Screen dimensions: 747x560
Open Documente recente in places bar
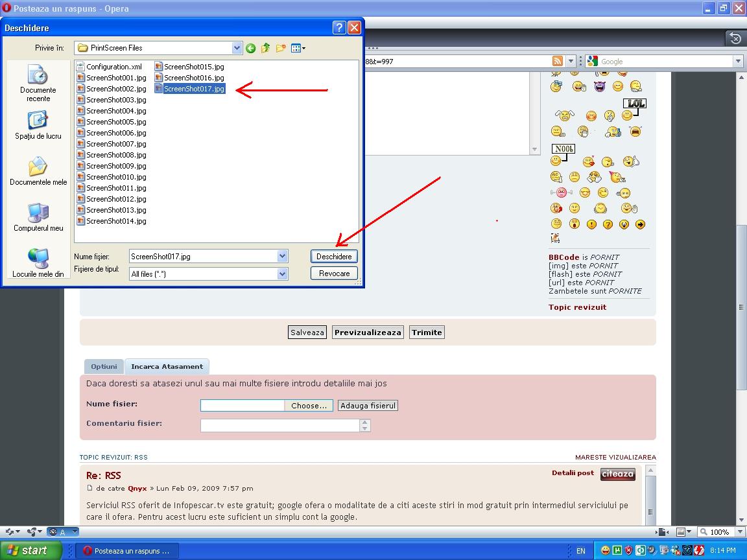[38, 83]
